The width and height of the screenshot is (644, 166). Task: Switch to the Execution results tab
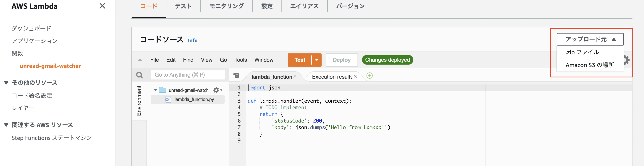coord(332,77)
